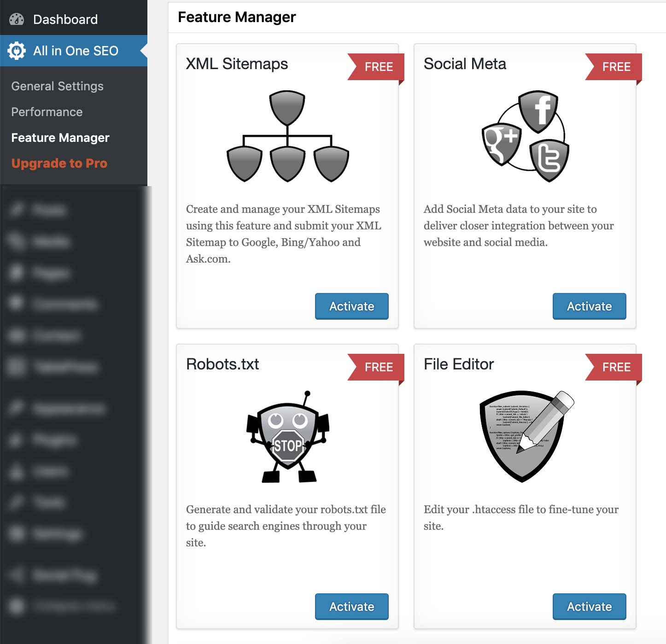Open the All in One SEO menu
This screenshot has width=666, height=644.
click(x=74, y=51)
